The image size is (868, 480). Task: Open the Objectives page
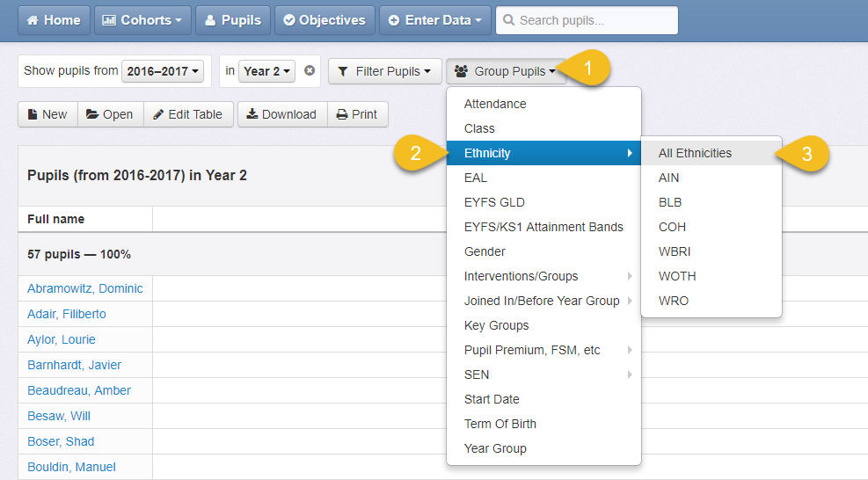coord(325,20)
